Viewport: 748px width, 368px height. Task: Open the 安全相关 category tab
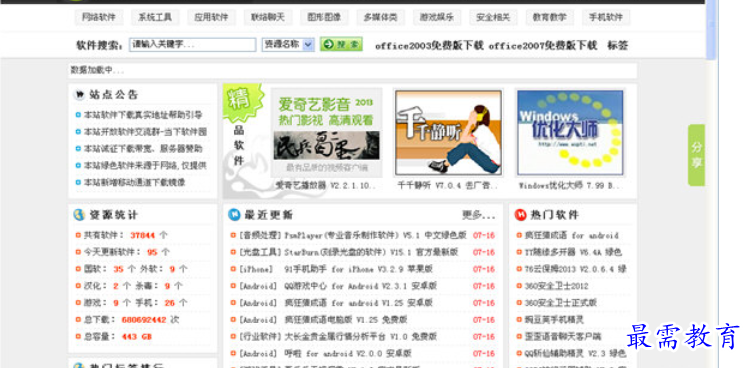(493, 18)
